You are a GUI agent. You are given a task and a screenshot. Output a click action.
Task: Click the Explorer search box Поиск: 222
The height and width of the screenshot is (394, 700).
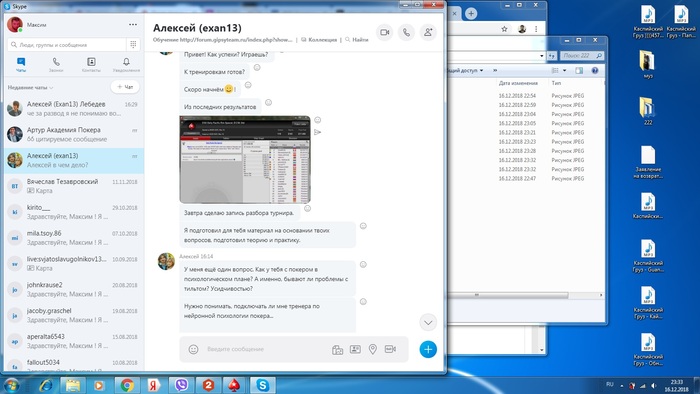pyautogui.click(x=581, y=56)
